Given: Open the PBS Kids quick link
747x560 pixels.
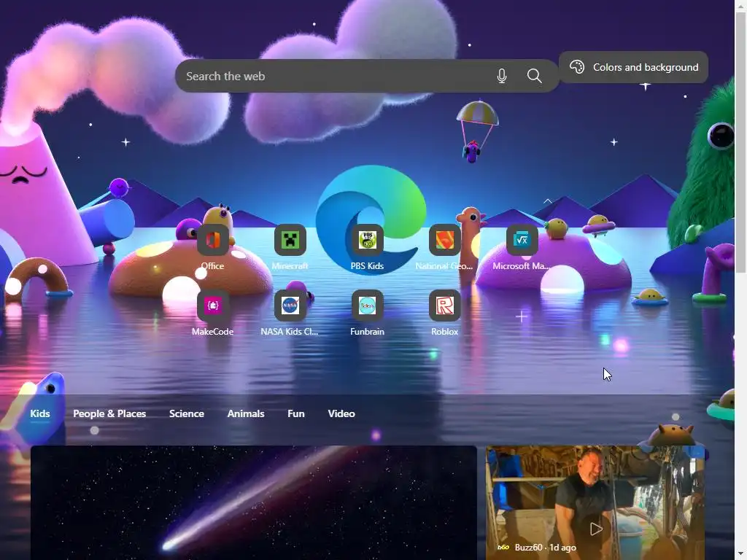Looking at the screenshot, I should tap(367, 240).
